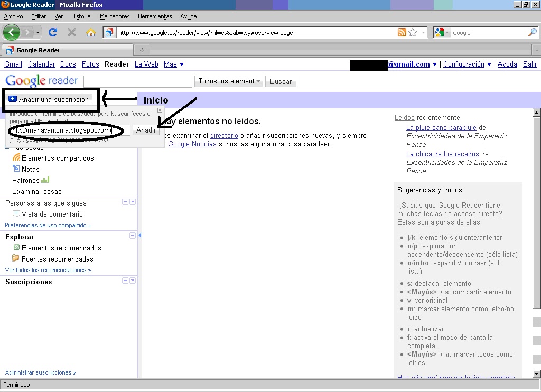Click the Vista de comentario icon
This screenshot has width=541, height=392.
(16, 213)
